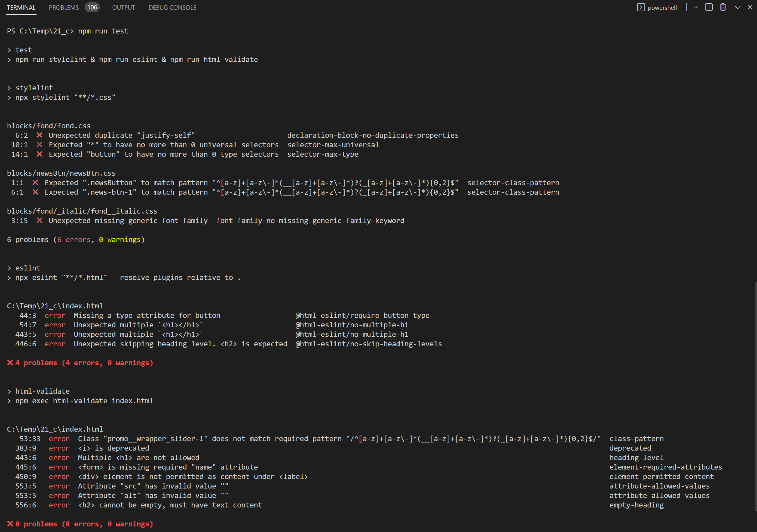Click the red X beside 3:15 error
757x532 pixels.
click(40, 221)
